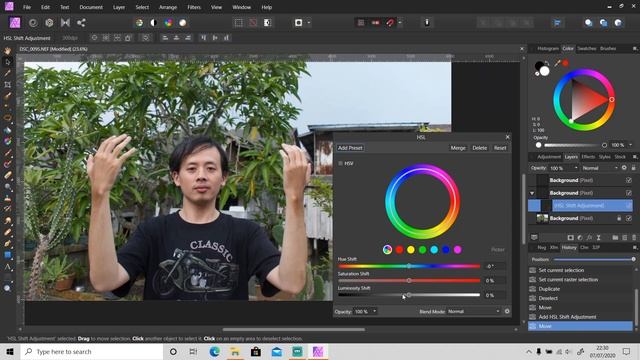Open the Export Persona share icon

click(x=81, y=23)
